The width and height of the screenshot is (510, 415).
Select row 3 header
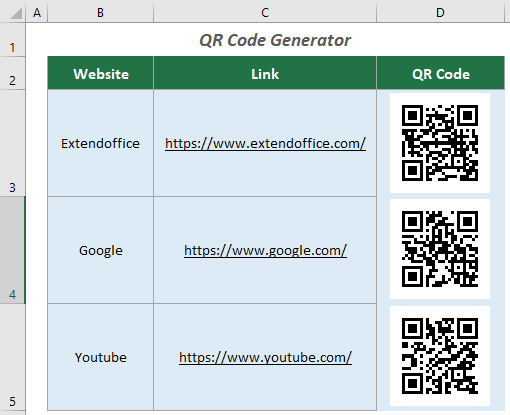[x=13, y=143]
